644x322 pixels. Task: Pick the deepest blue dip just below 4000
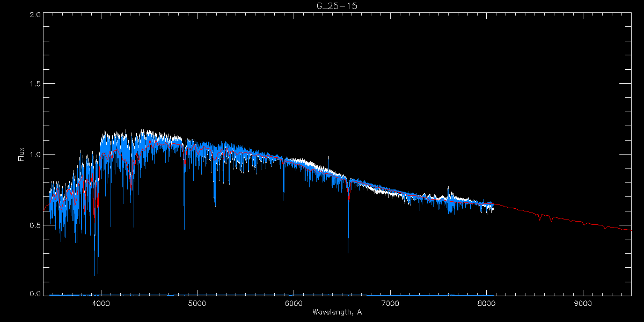click(96, 273)
